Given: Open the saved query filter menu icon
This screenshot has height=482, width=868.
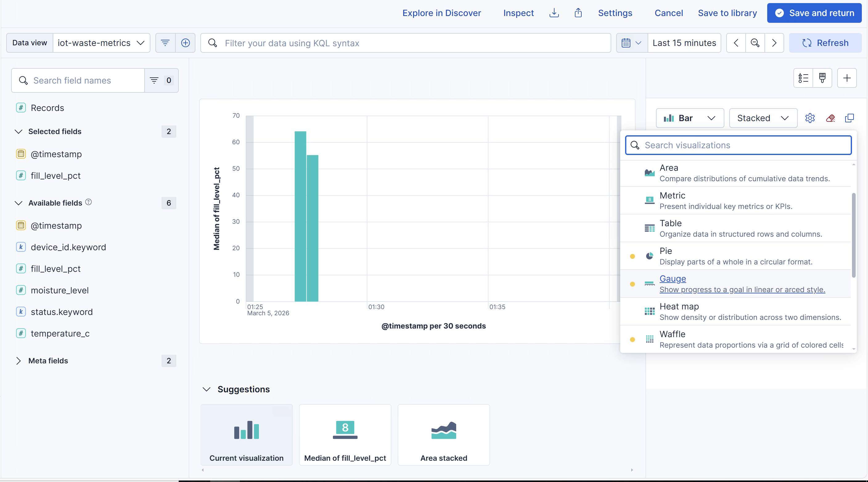Looking at the screenshot, I should (165, 43).
